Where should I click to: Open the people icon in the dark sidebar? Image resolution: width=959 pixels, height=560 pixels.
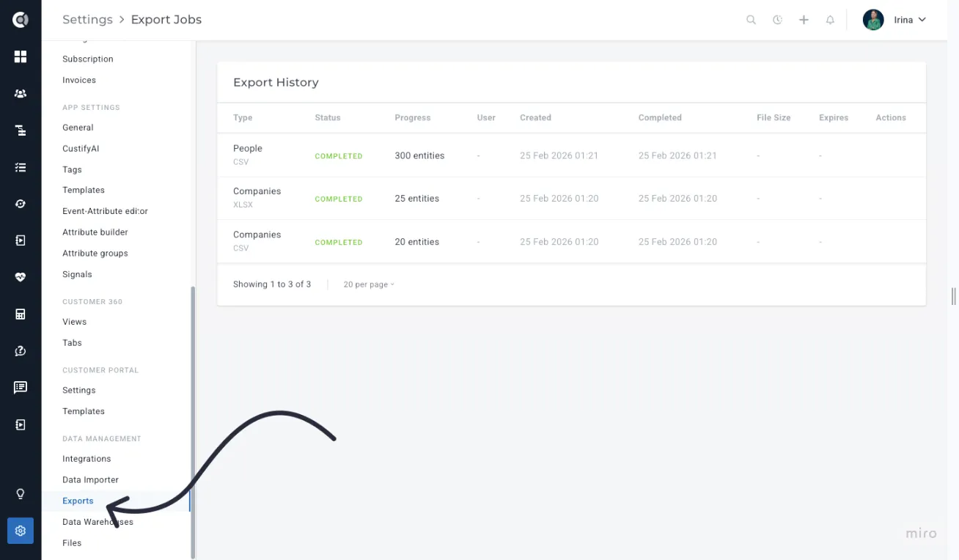(x=21, y=94)
